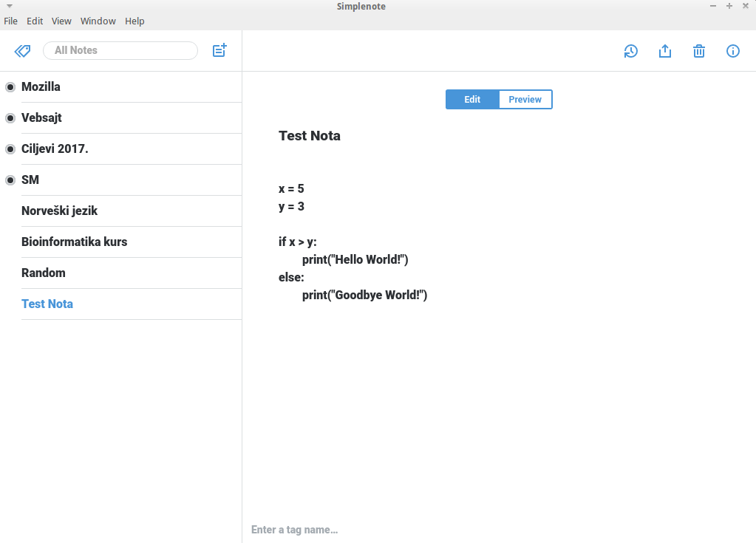Screen dimensions: 756x543
Task: Create a new note
Action: [x=219, y=50]
